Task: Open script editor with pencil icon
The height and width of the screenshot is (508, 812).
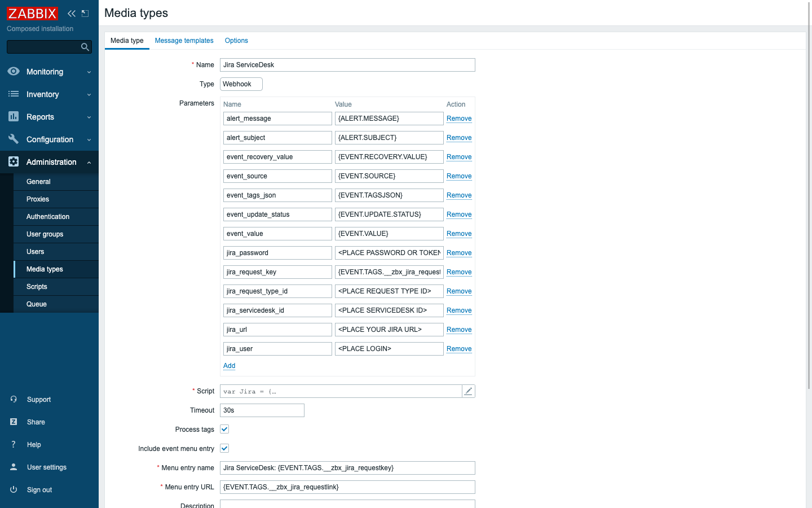Action: click(x=468, y=391)
